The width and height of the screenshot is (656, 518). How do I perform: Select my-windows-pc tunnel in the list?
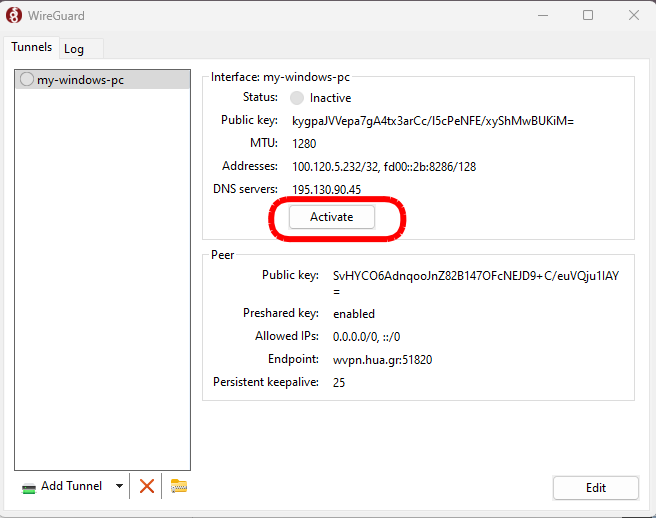click(80, 80)
